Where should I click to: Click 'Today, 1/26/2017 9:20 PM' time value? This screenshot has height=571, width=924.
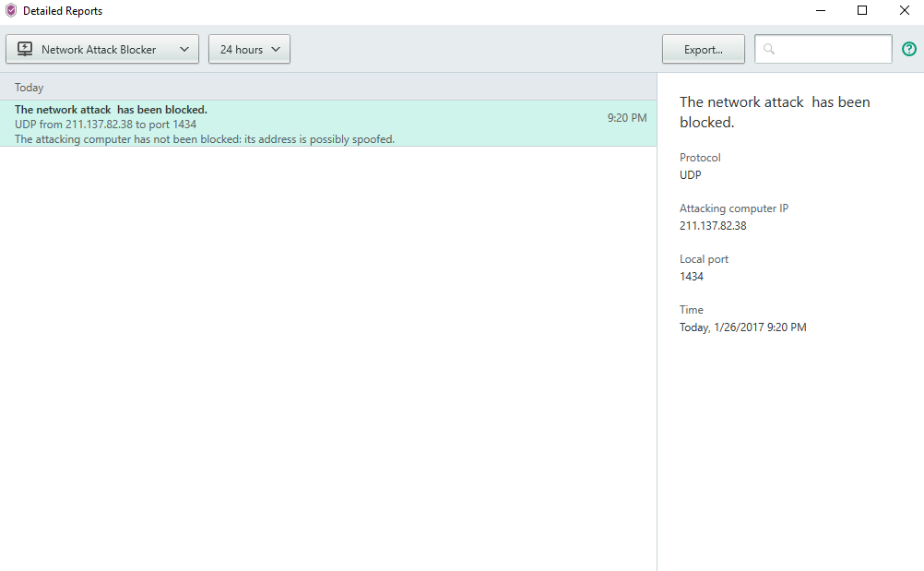pos(742,327)
